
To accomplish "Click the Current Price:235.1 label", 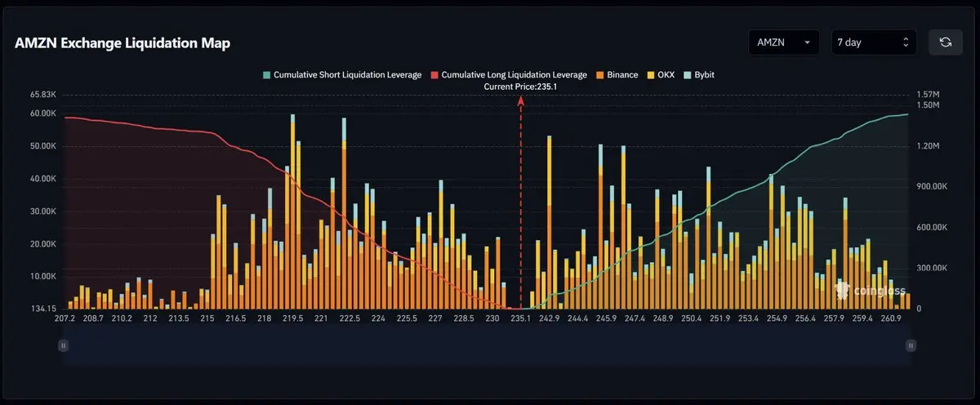I will pos(520,86).
